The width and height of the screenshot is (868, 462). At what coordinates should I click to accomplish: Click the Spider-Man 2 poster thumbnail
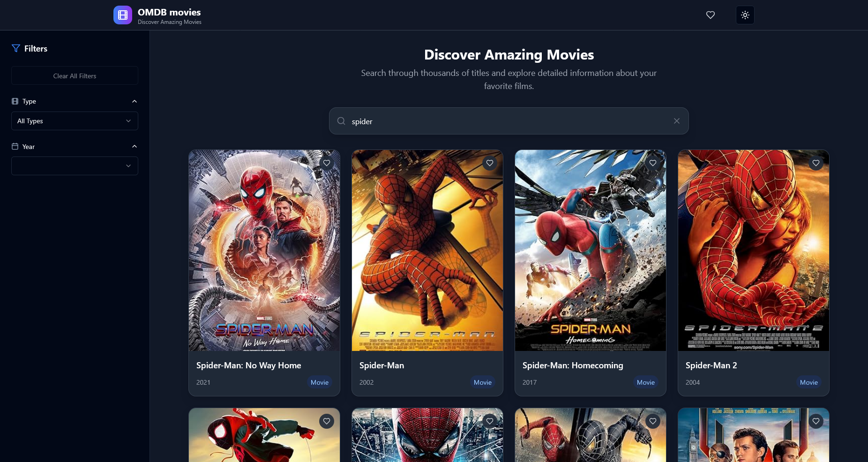[x=753, y=250]
